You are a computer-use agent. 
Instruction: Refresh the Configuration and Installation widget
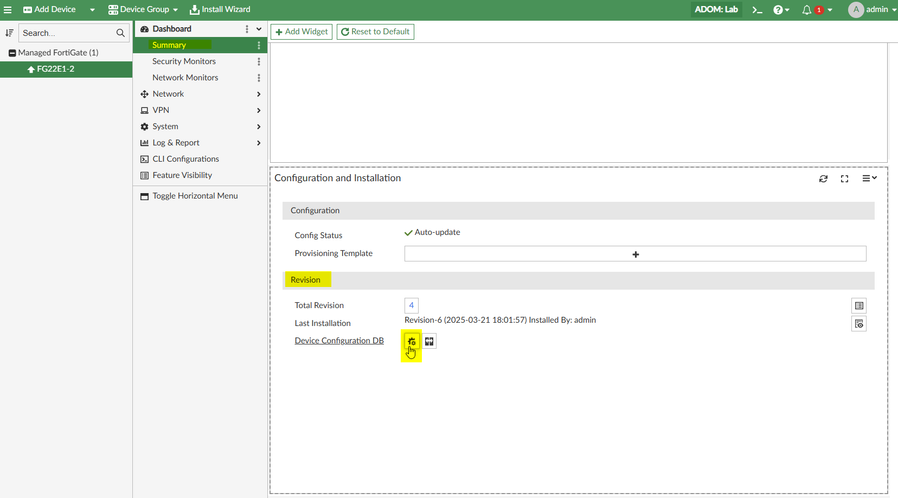(x=823, y=178)
